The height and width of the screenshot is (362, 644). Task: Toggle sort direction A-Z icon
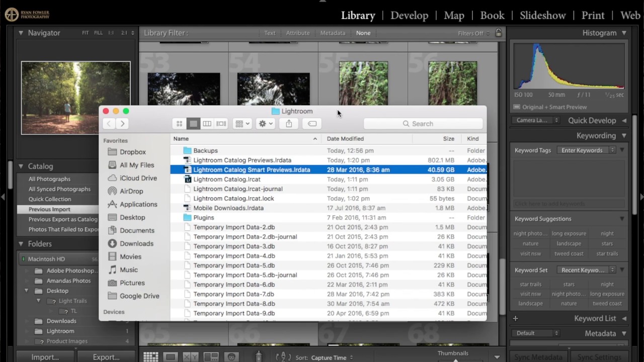(x=284, y=357)
